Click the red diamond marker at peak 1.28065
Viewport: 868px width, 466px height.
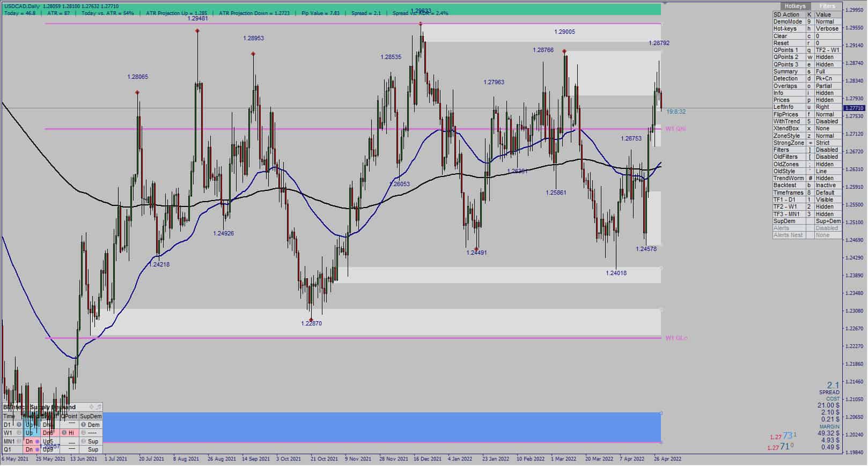[137, 92]
